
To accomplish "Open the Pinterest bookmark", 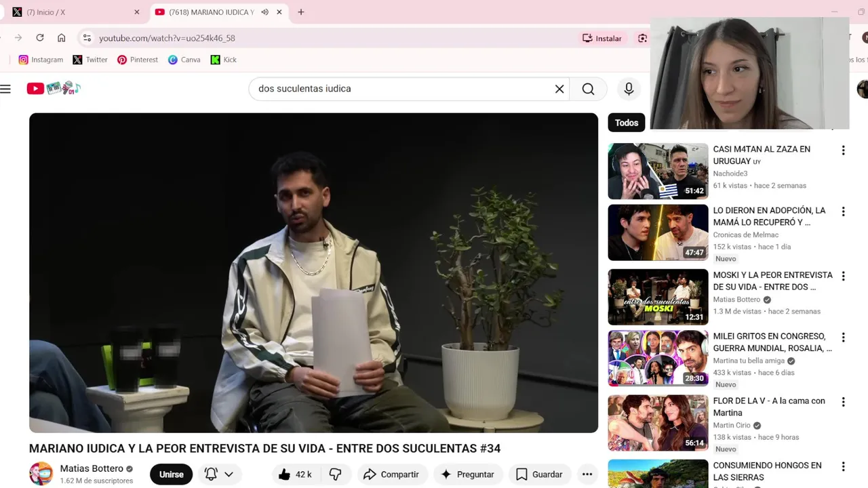I will (x=138, y=60).
